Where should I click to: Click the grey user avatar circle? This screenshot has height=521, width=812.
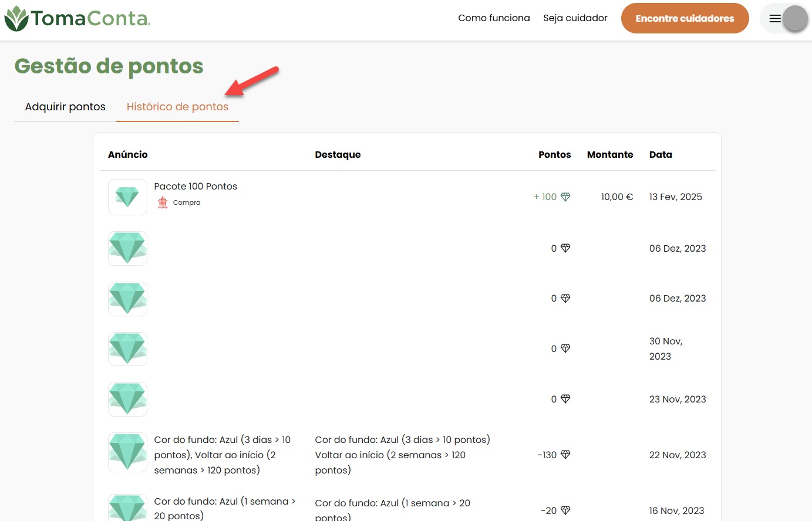(796, 19)
